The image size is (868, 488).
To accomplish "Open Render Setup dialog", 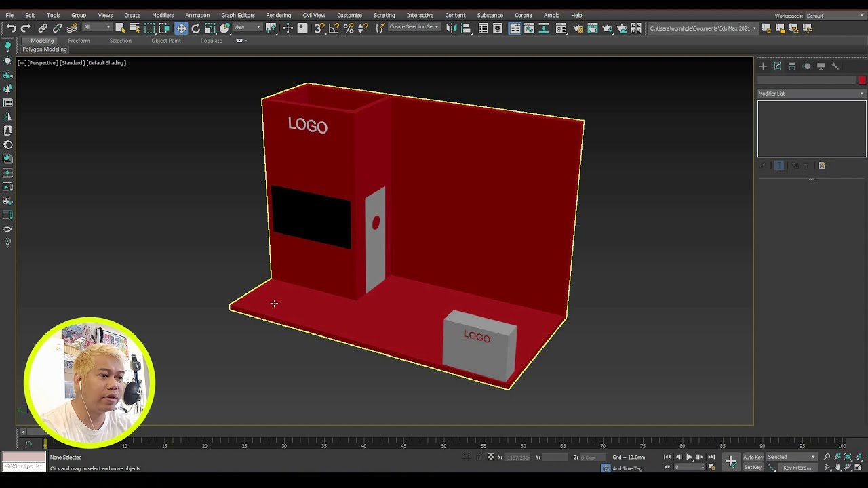I will point(578,28).
